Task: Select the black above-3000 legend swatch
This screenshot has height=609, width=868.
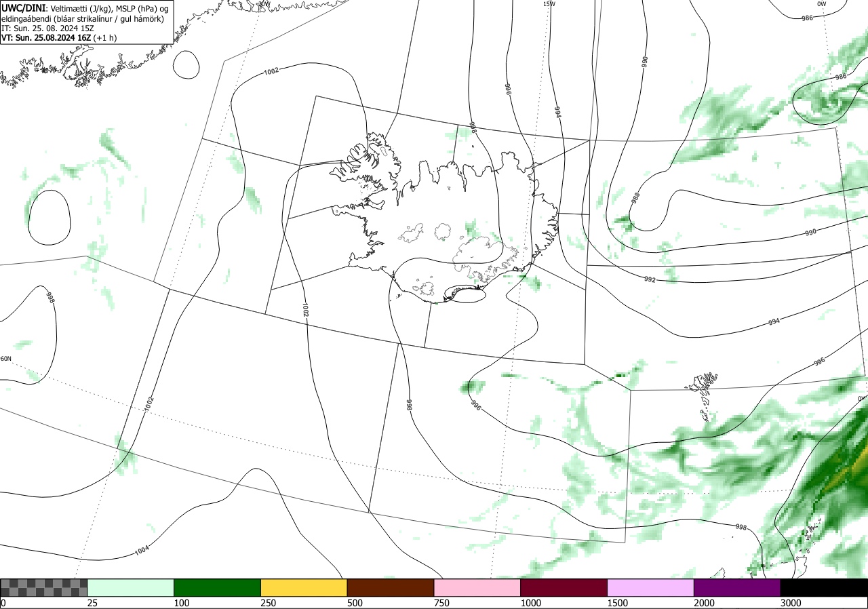Action: pos(824,587)
